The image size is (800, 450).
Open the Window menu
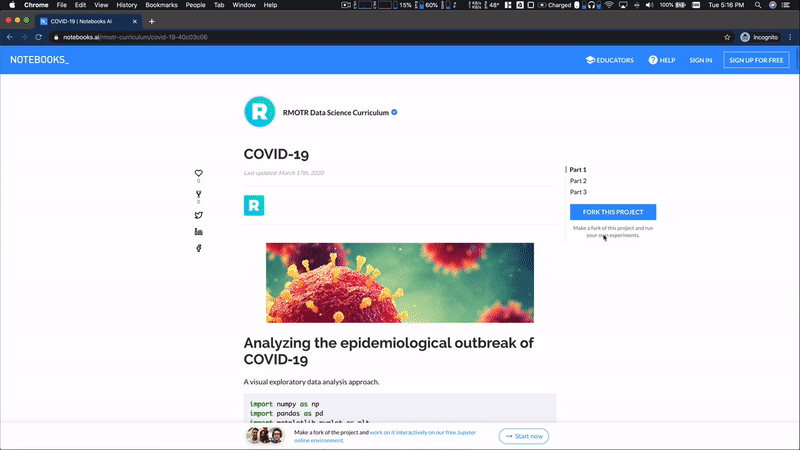(x=244, y=5)
